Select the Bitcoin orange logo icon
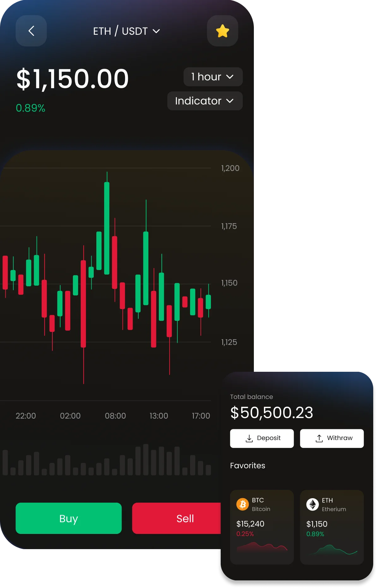This screenshot has width=377, height=588. tap(242, 505)
